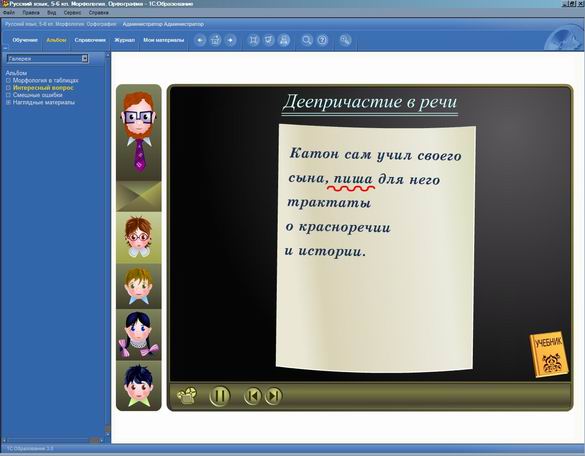Select Смешные ошибки tree item
The height and width of the screenshot is (456, 585).
point(37,95)
